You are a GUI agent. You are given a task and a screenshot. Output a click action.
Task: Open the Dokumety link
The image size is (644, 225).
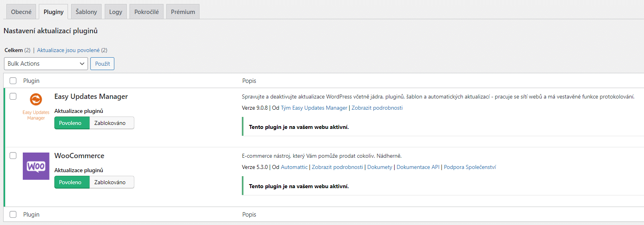[380, 167]
